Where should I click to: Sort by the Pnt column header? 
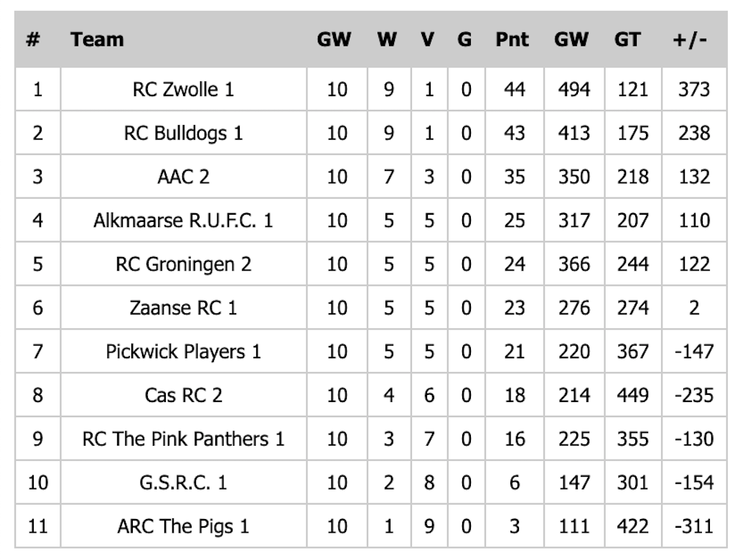click(512, 39)
